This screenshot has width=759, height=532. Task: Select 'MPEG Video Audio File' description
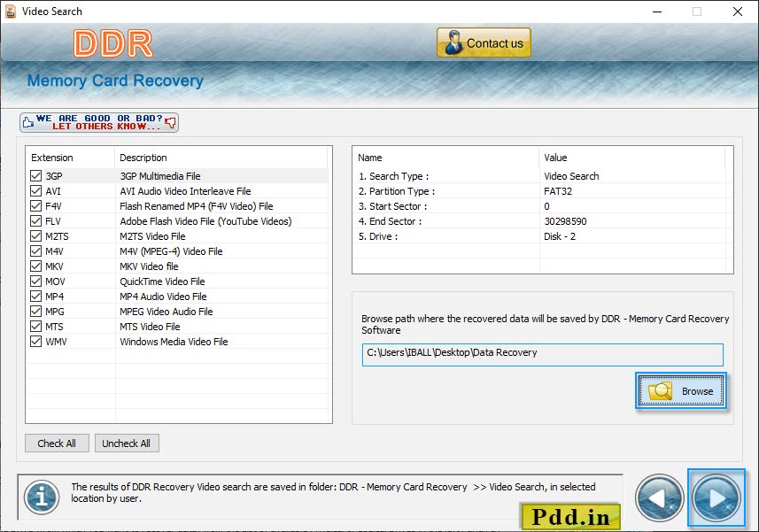(166, 312)
